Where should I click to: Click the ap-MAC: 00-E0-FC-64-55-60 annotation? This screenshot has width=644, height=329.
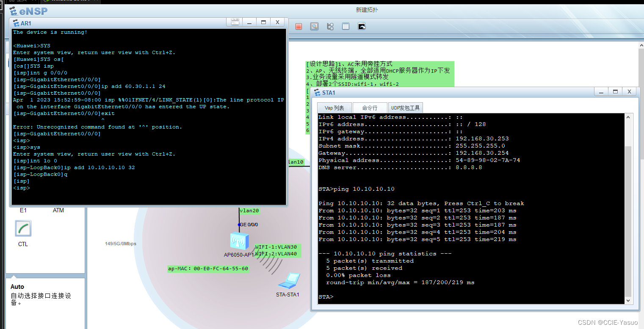[x=208, y=269]
